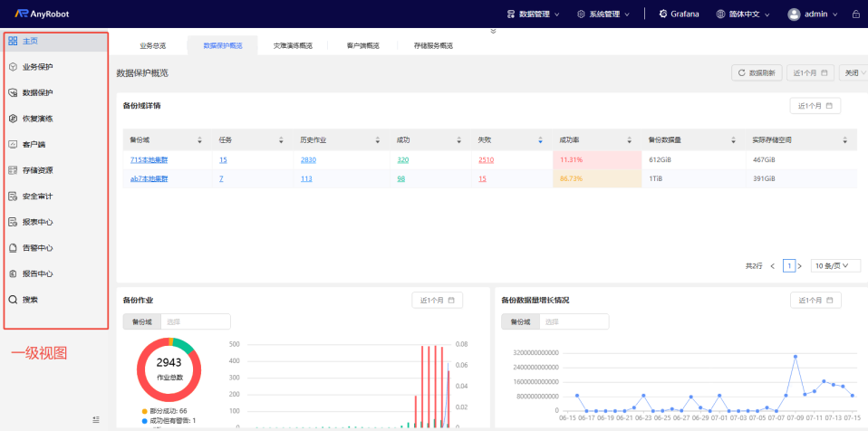Toggle 部分成功 legend item
This screenshot has width=868, height=431.
click(x=164, y=411)
